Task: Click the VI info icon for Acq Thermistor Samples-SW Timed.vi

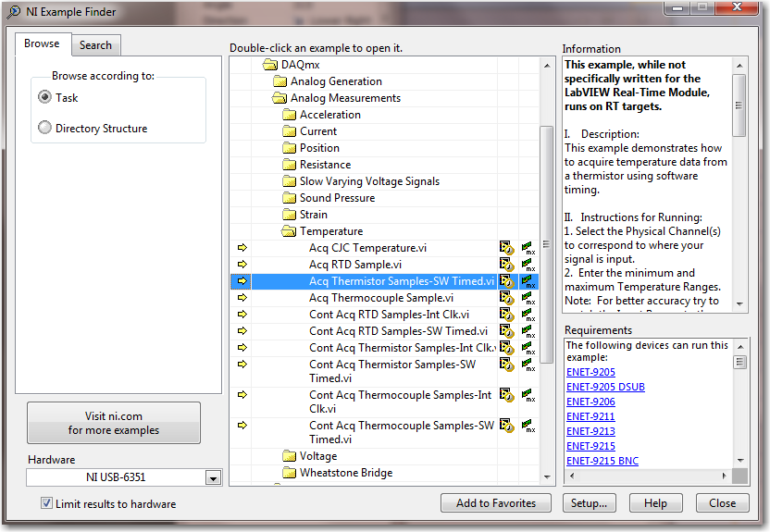Action: (x=507, y=281)
